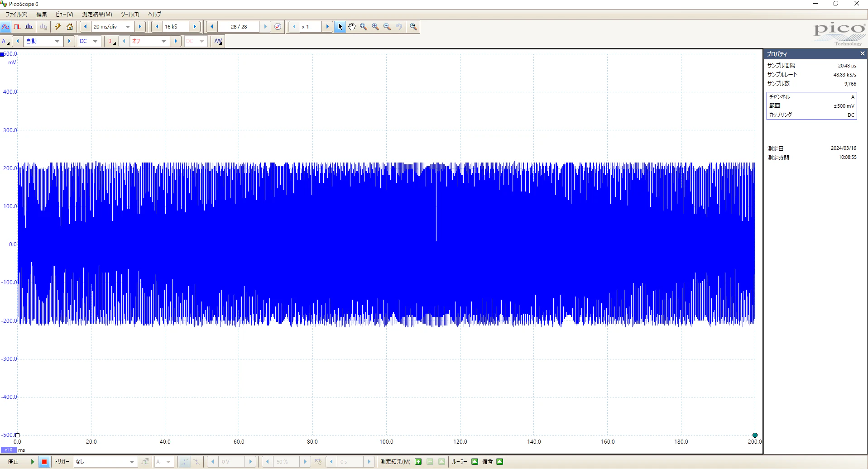The height and width of the screenshot is (469, 868).
Task: Select Scope Mode waveform icon
Action: (5, 27)
